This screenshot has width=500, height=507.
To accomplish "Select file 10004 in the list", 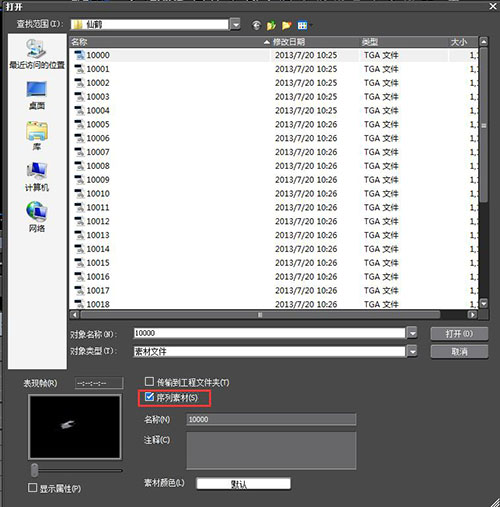I will tap(98, 111).
